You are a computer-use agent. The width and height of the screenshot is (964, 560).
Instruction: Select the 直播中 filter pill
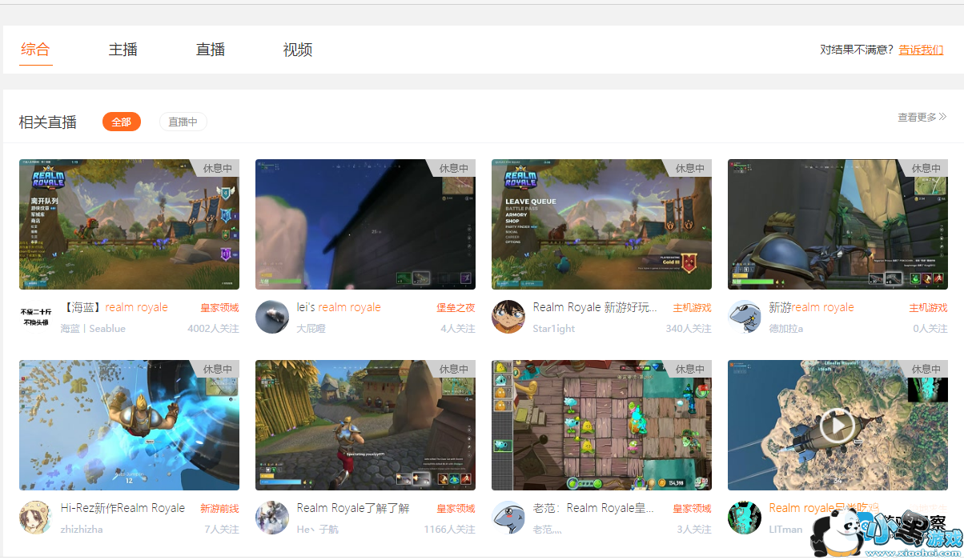pos(183,122)
